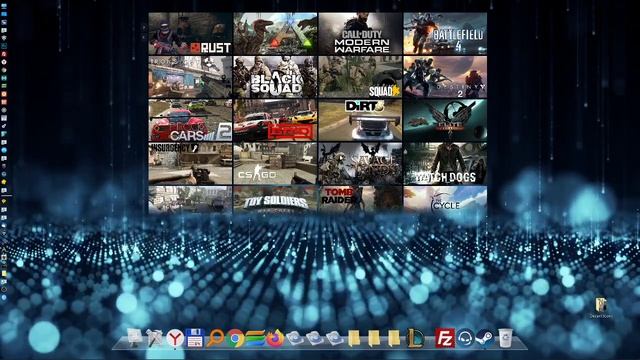Select the DiRT 3 game tile
The image size is (640, 360).
pos(360,120)
